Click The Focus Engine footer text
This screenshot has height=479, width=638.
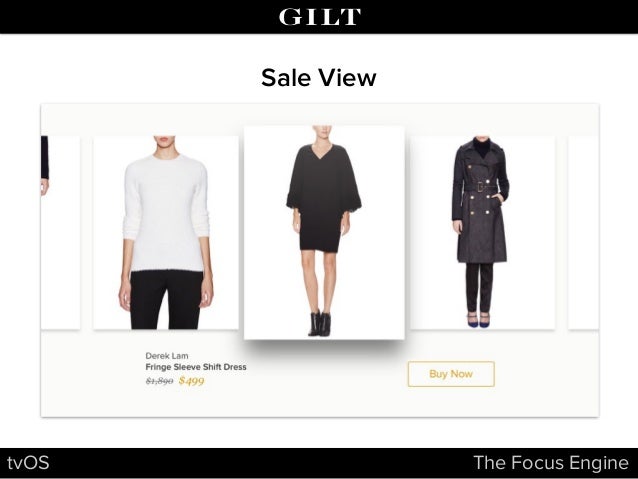(x=551, y=463)
